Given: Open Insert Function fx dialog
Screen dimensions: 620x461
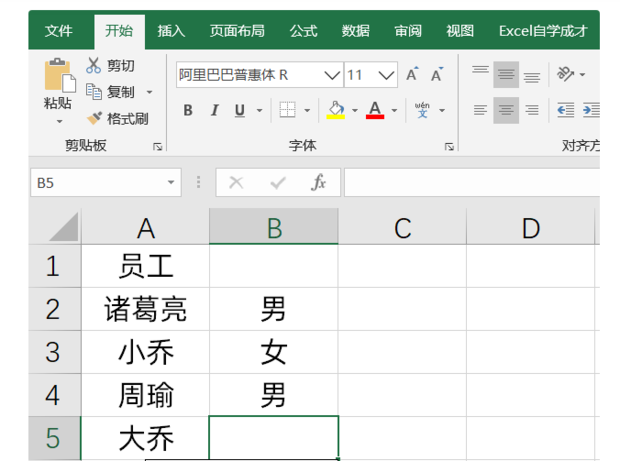Looking at the screenshot, I should click(319, 182).
